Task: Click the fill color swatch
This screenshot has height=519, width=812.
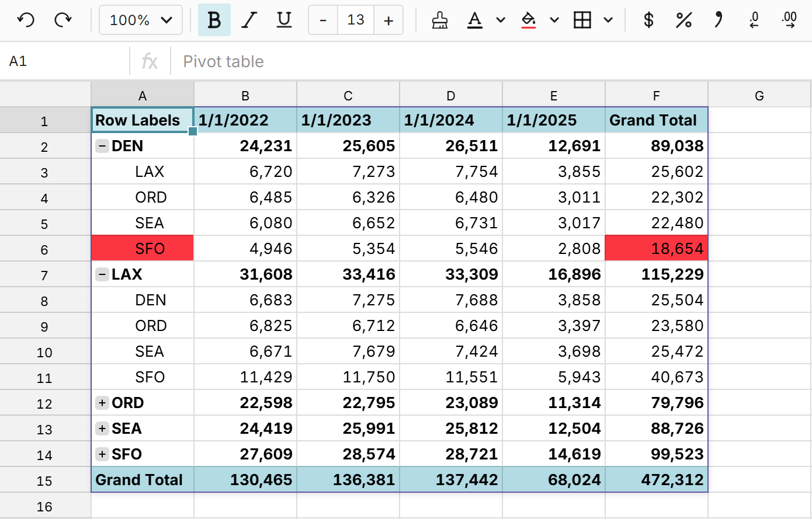Action: pyautogui.click(x=529, y=20)
